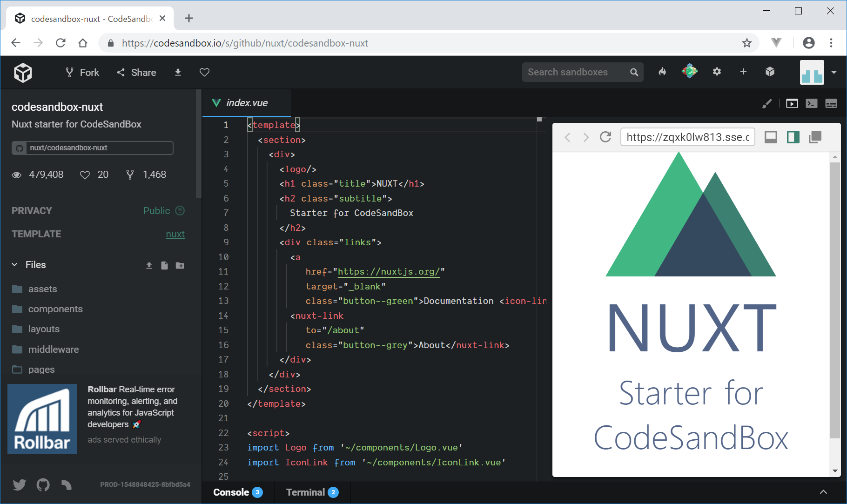Create new directory icon in Files
Image resolution: width=847 pixels, height=504 pixels.
point(180,265)
